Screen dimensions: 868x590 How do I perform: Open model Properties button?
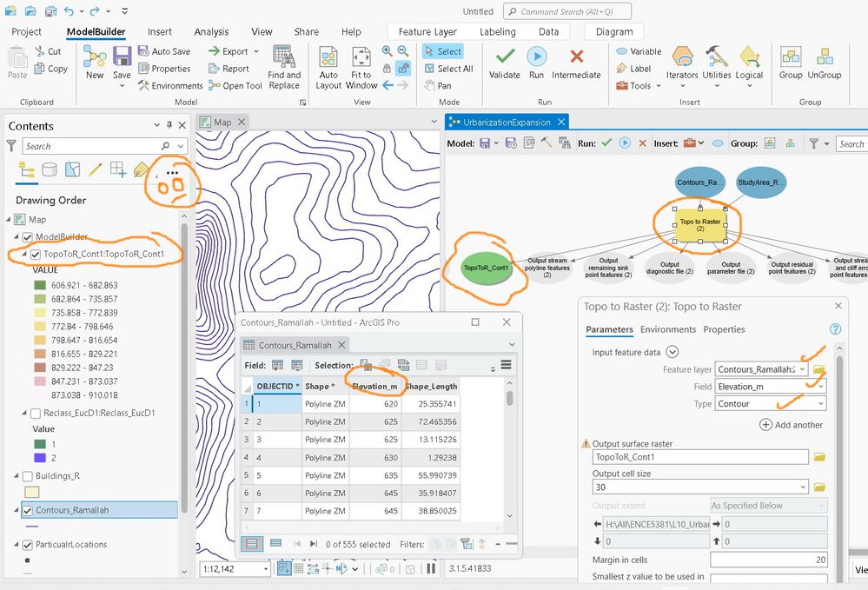(x=164, y=69)
